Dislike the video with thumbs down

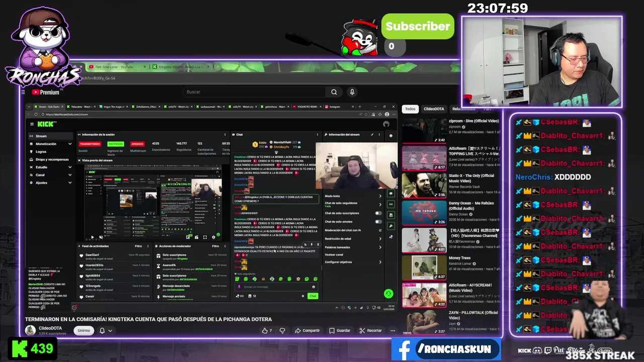coord(282,330)
